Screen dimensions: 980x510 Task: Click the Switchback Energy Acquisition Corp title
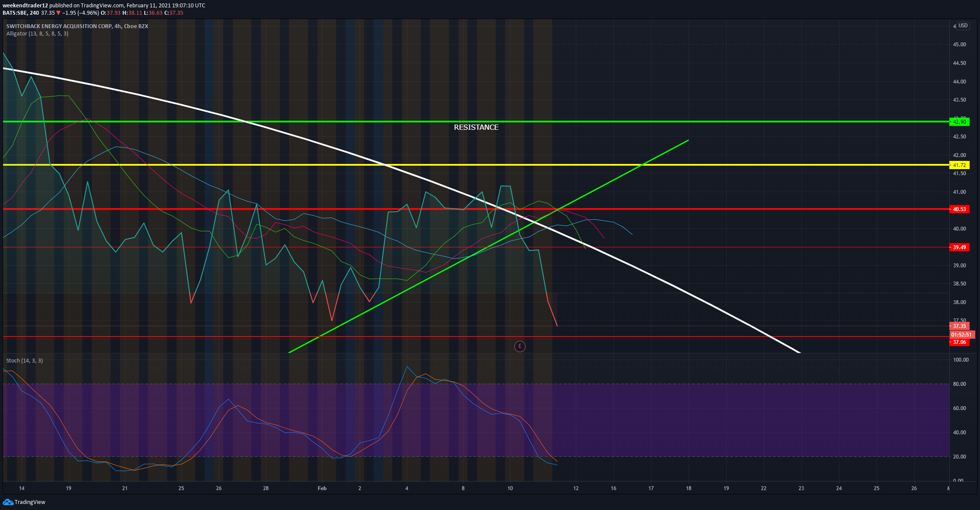point(77,26)
